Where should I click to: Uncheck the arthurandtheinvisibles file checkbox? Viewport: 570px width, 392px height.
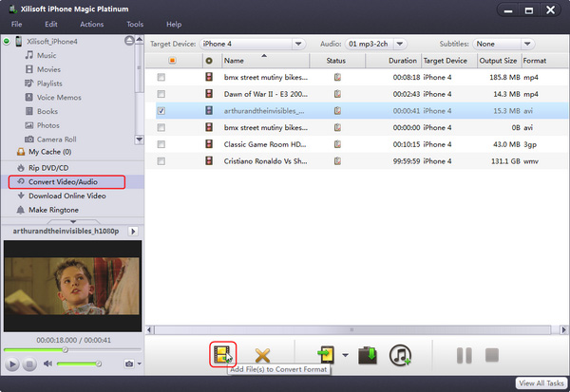pos(161,111)
